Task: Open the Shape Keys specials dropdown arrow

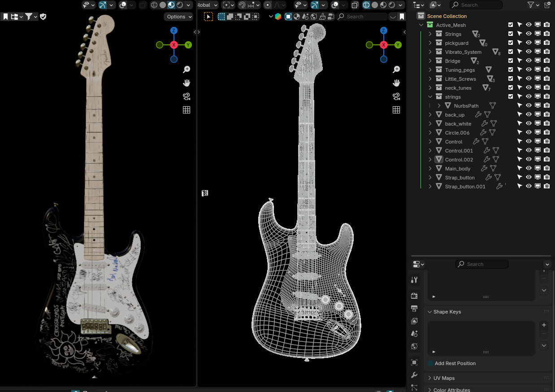Action: coord(544,346)
